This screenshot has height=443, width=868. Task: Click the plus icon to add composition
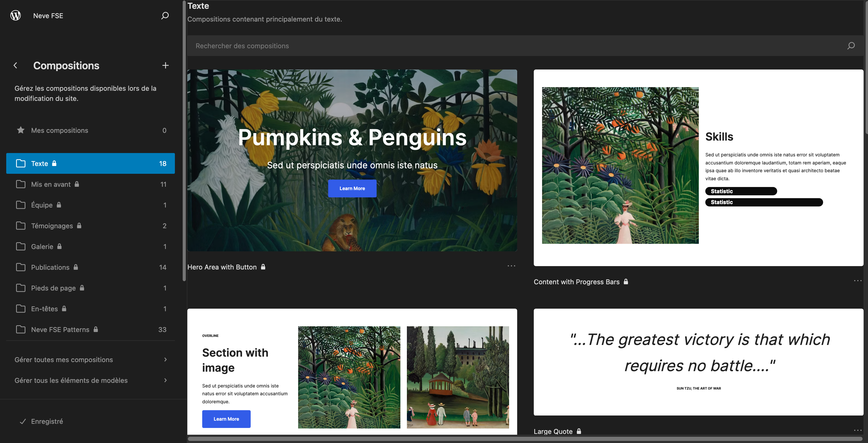pyautogui.click(x=165, y=65)
